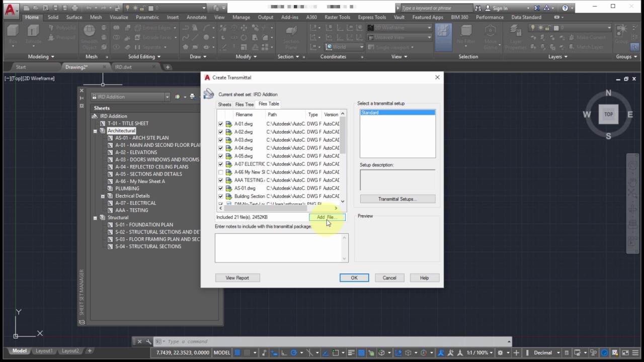Uncheck the AAA TESTING file checkbox

[220, 180]
